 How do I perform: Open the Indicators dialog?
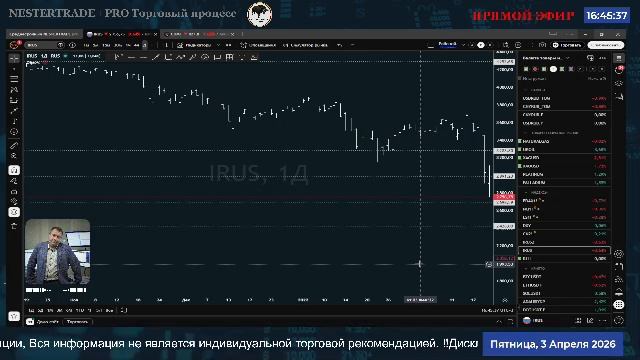click(x=194, y=45)
